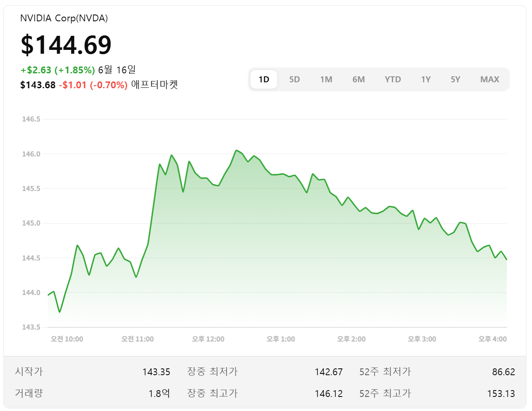Open the 6M chart tab

pyautogui.click(x=359, y=79)
